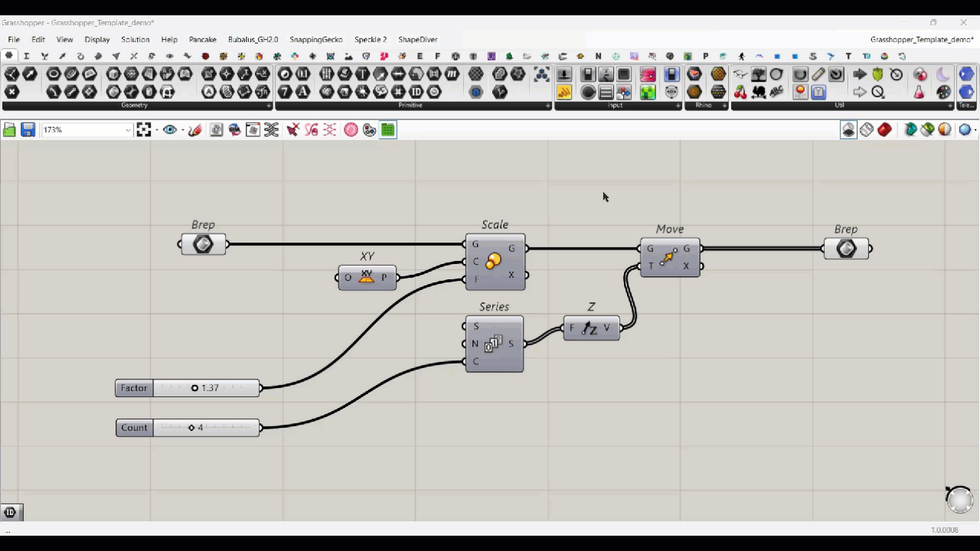Toggle the No Preview mode button
Viewport: 980px width, 551px height.
click(848, 130)
